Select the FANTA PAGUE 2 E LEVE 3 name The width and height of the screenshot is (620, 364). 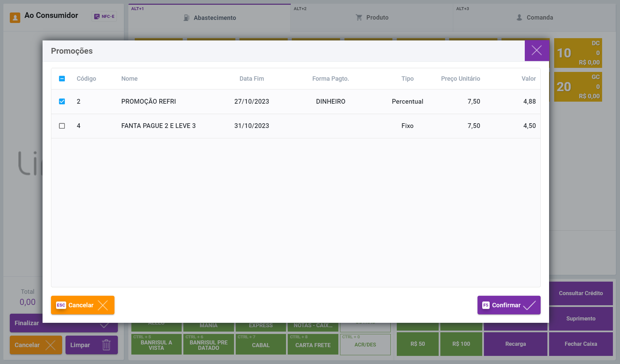tap(158, 126)
